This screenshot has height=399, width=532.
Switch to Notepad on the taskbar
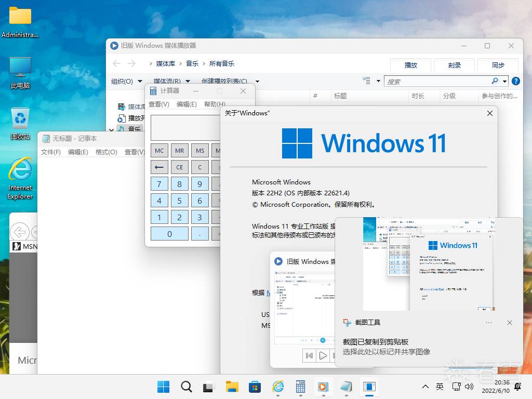pyautogui.click(x=346, y=387)
